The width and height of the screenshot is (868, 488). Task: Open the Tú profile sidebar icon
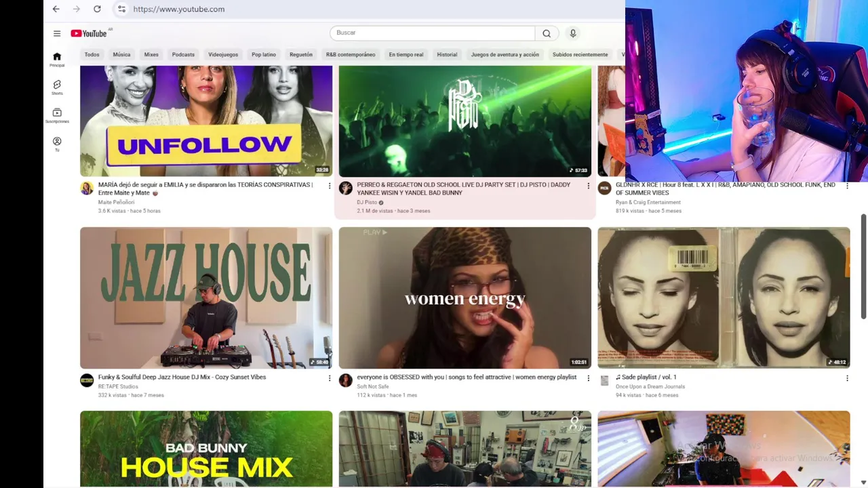pos(57,144)
